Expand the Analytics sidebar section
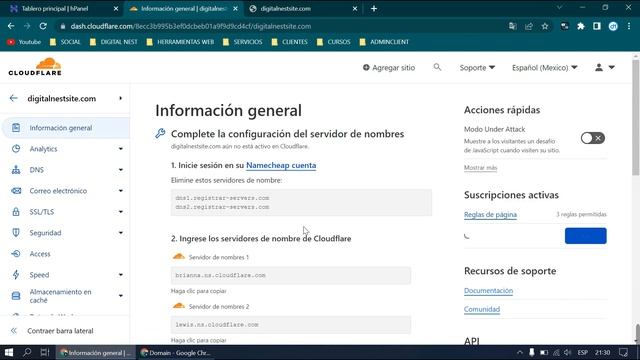 (121, 149)
